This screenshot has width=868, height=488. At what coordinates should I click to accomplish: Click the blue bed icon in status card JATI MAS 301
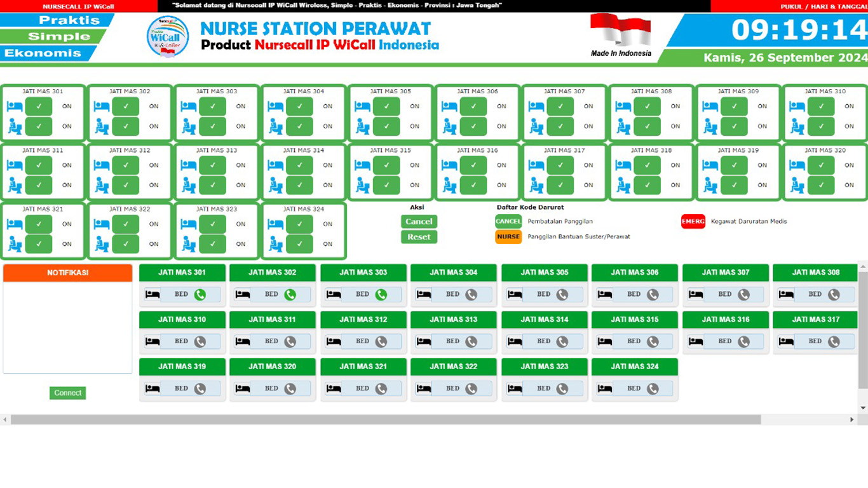[x=15, y=106]
